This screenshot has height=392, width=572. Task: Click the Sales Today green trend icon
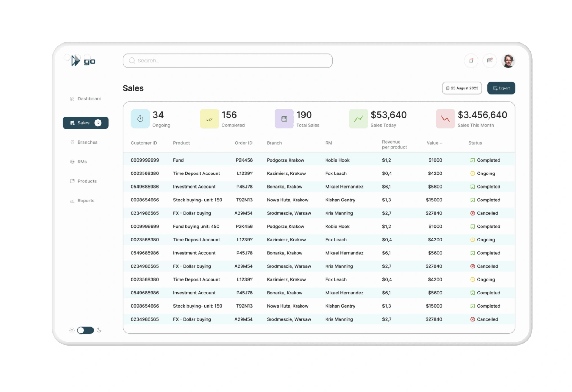[358, 119]
